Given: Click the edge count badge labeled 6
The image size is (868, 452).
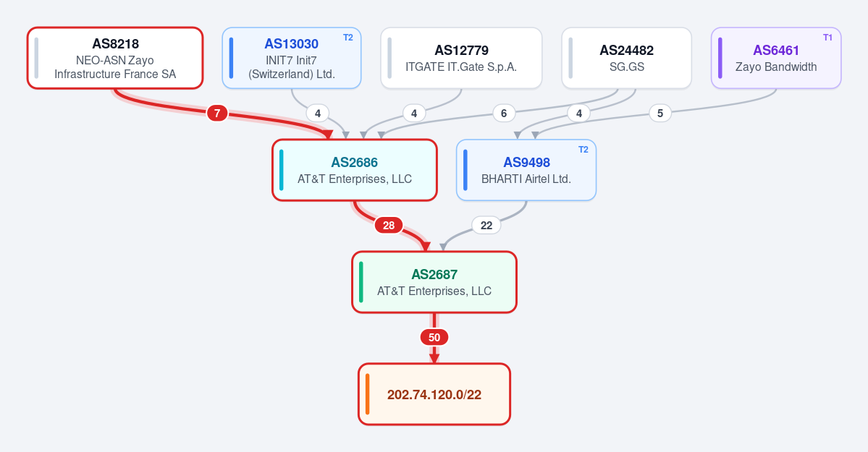Looking at the screenshot, I should 504,114.
